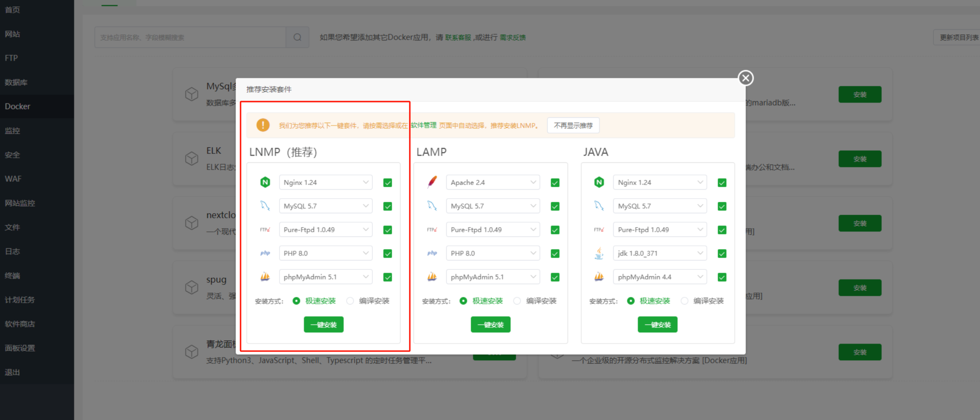The height and width of the screenshot is (420, 980).
Task: Click 一键安装 button under LNMP
Action: click(323, 325)
